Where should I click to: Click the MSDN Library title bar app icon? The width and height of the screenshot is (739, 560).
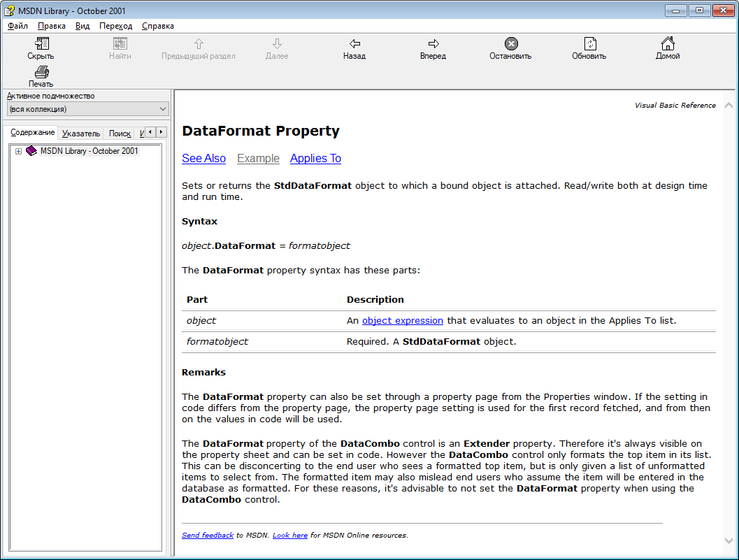(x=9, y=10)
